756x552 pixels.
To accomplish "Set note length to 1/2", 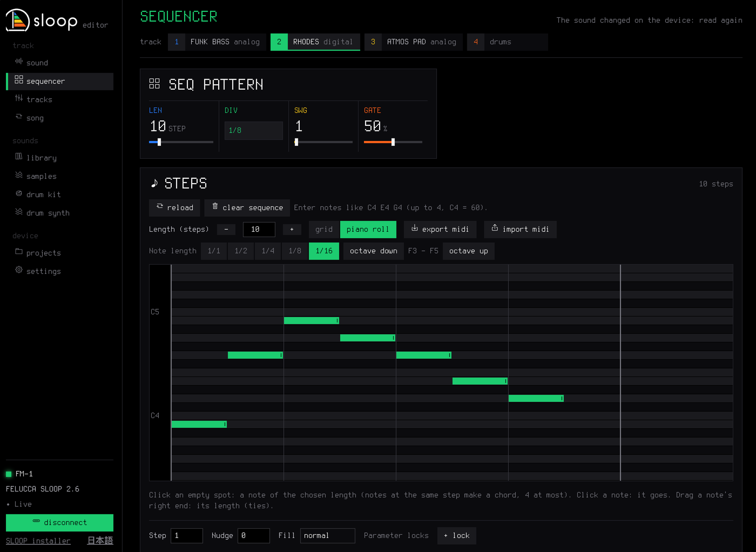I will (x=241, y=251).
